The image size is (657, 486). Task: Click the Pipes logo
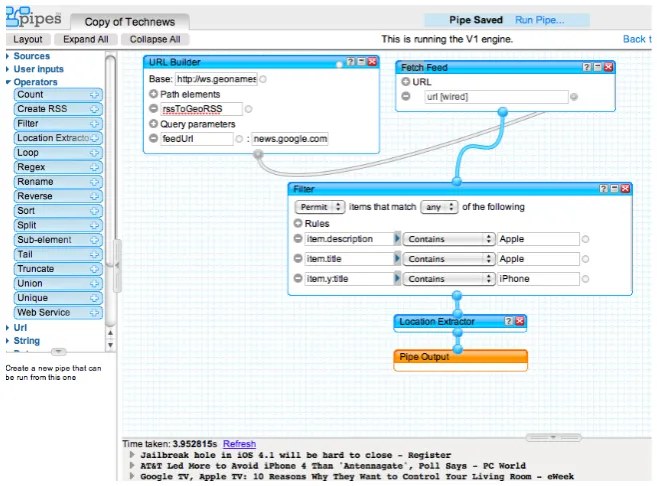(34, 17)
